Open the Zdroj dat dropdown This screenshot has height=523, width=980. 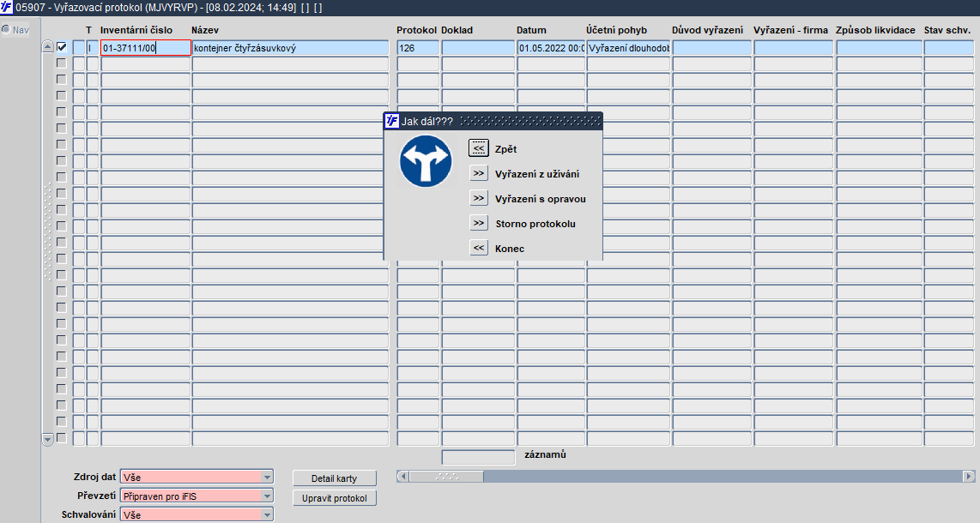[x=267, y=478]
